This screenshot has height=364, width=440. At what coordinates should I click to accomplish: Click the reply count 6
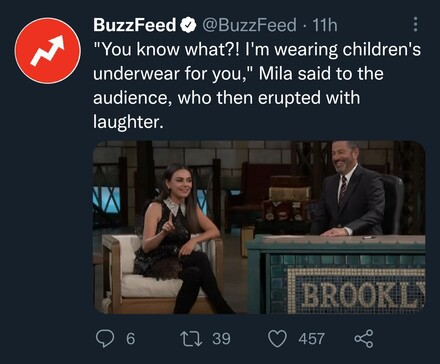click(x=131, y=339)
